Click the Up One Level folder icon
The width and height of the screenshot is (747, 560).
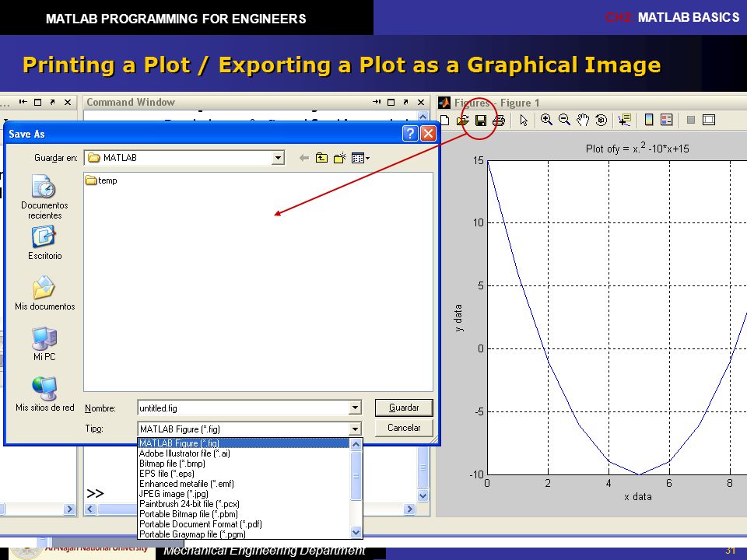coord(321,158)
